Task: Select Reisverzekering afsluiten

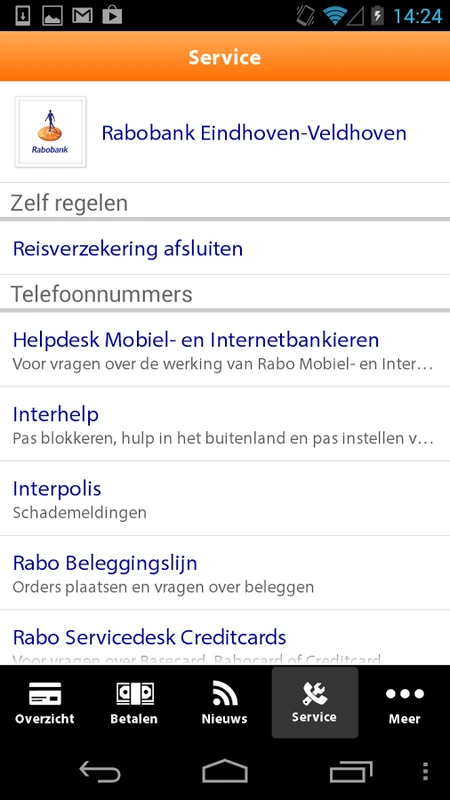Action: (x=225, y=248)
